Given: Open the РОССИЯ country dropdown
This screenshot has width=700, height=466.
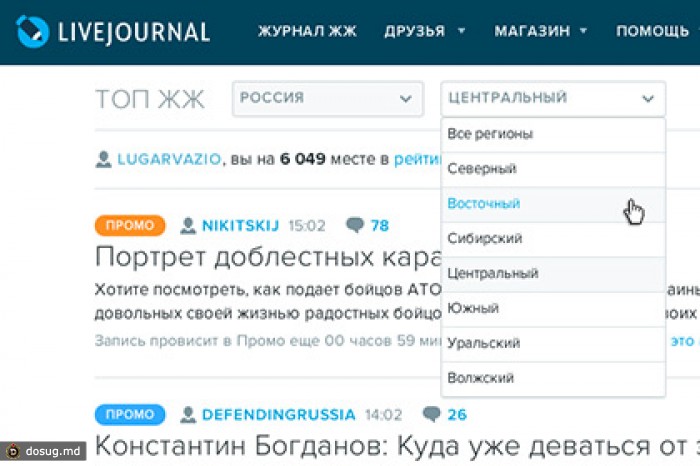Looking at the screenshot, I should 327,98.
